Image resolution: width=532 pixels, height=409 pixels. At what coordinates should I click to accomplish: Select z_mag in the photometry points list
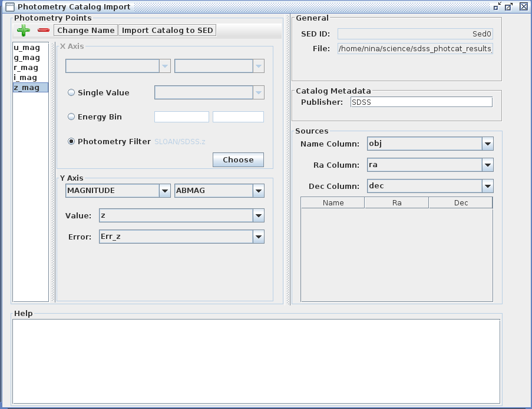coord(31,88)
